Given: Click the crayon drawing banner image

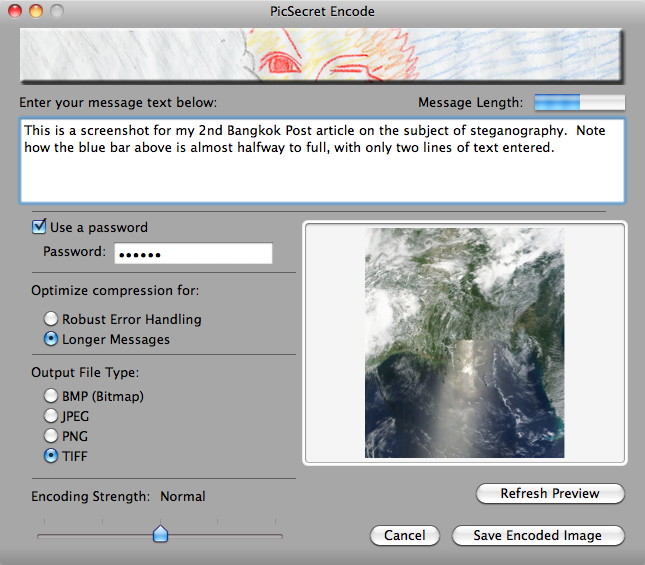Looking at the screenshot, I should click(320, 54).
